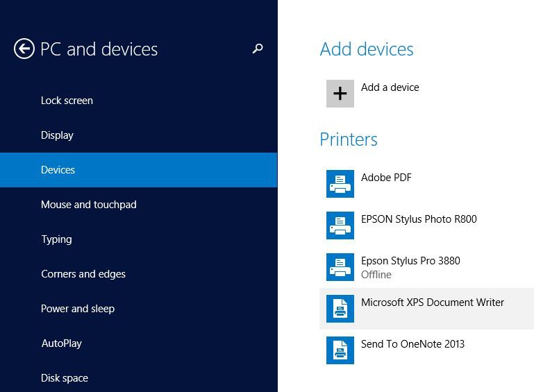Open Mouse and touchpad settings
Image resolution: width=534 pixels, height=392 pixels.
pos(139,205)
